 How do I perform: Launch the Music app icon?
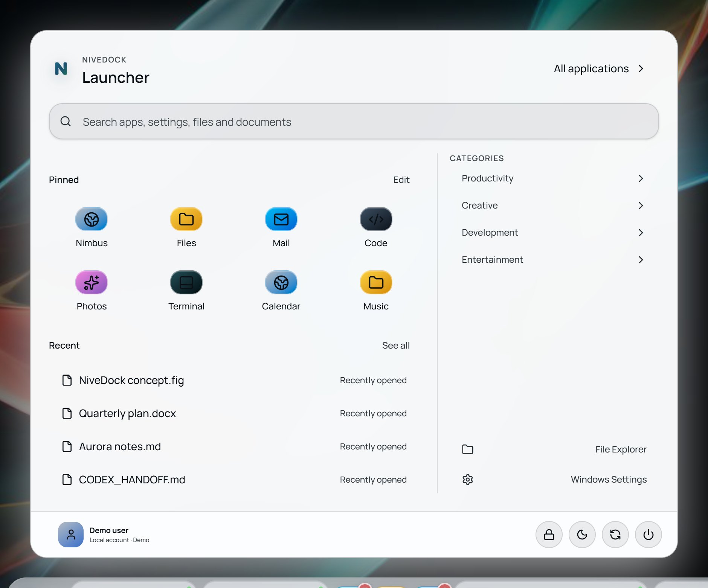(x=376, y=282)
